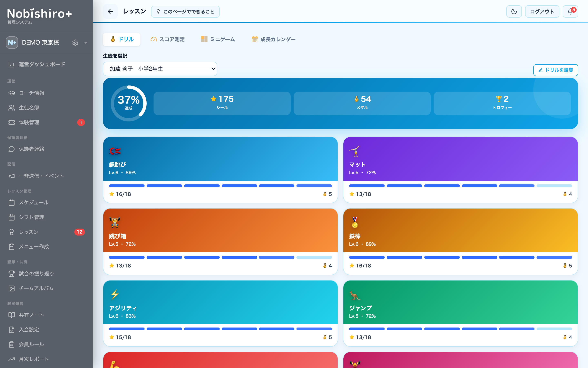Click the 会員ルール clipboard icon
The width and height of the screenshot is (588, 368).
pos(12,344)
